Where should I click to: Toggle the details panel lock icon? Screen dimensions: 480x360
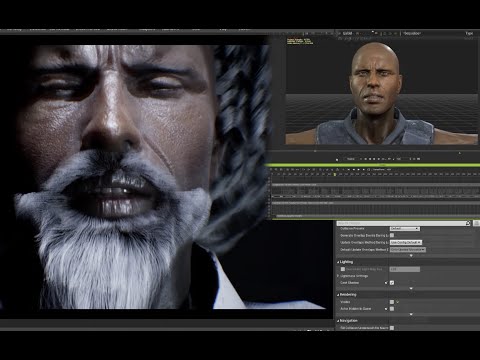point(468,223)
